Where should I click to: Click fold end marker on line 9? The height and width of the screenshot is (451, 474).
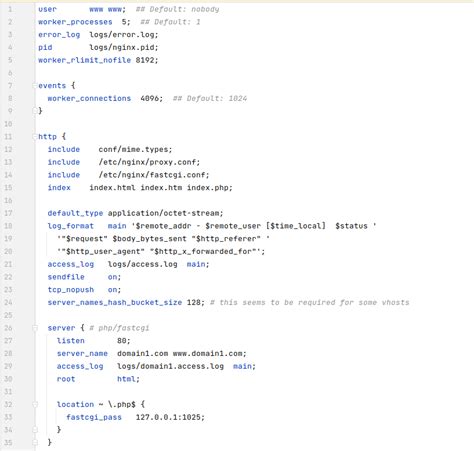tap(35, 111)
